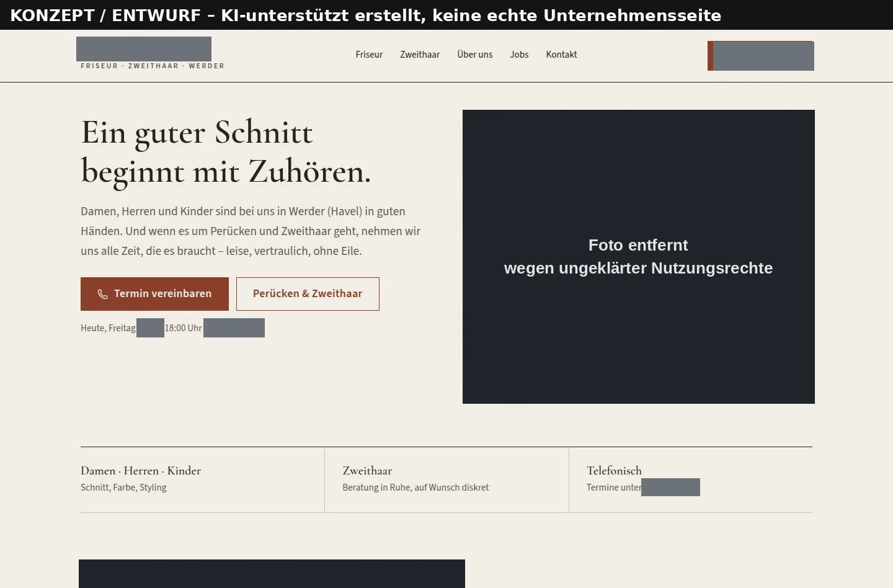Select the Damen · Herren · Kinder heading
This screenshot has width=893, height=588.
point(141,471)
